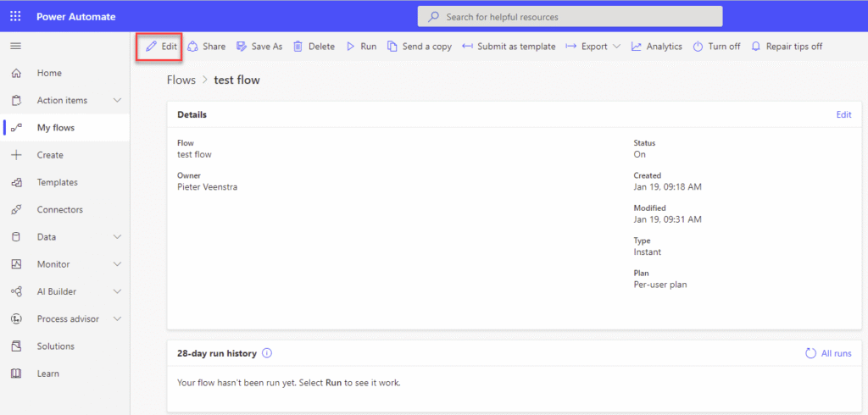
Task: Click the owner name Pieter Veenstra
Action: pos(208,187)
